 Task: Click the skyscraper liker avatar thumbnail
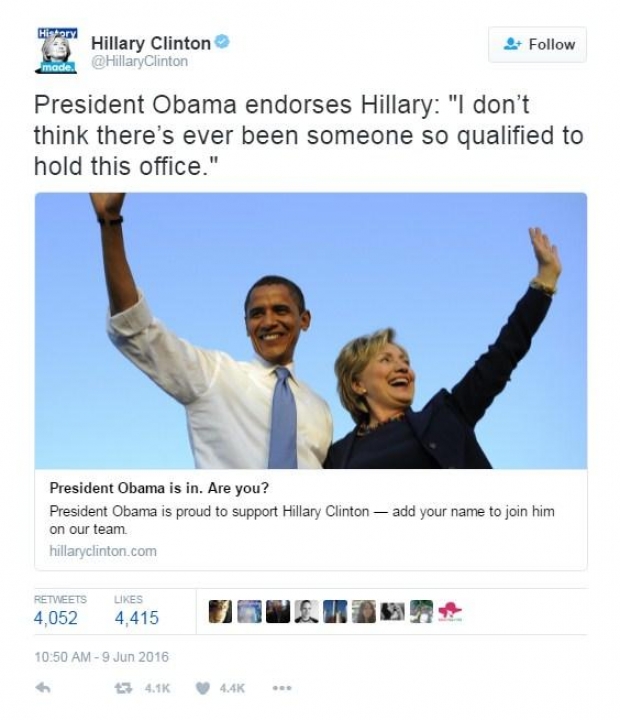pos(335,612)
